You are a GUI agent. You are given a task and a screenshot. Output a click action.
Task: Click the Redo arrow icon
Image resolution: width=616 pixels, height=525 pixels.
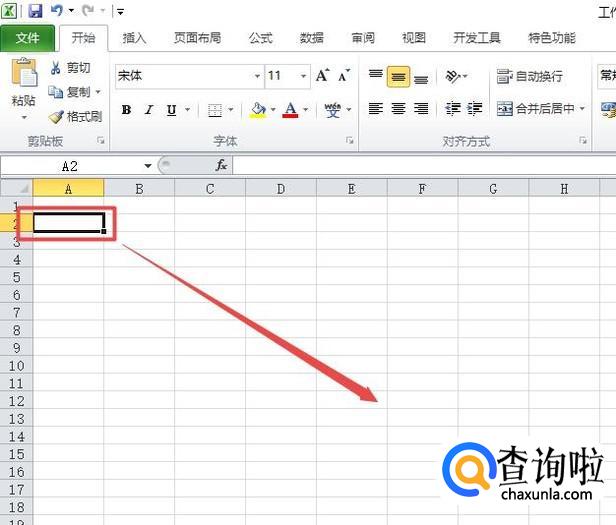coord(88,11)
